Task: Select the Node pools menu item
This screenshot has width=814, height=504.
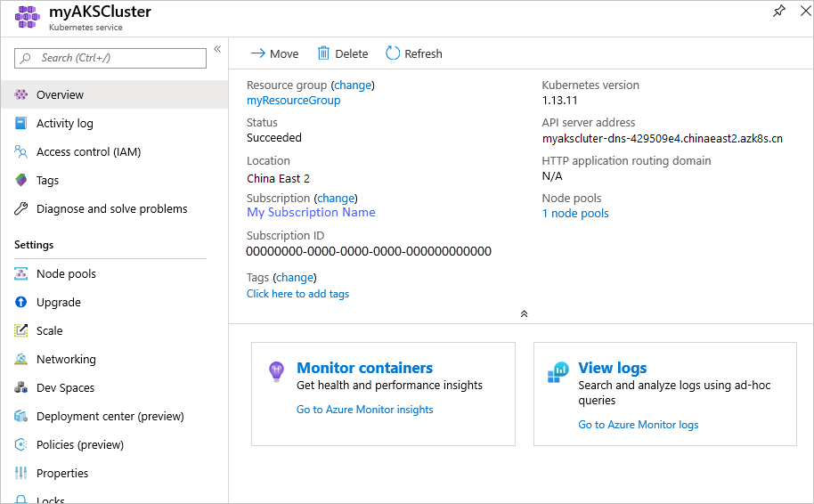Action: click(66, 274)
